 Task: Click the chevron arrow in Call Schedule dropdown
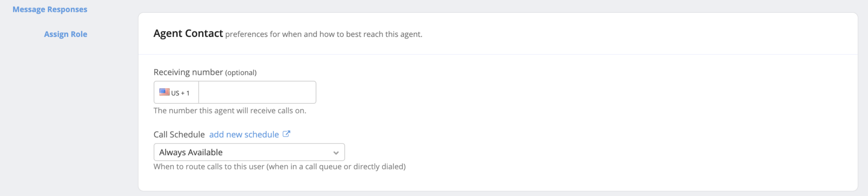point(336,153)
